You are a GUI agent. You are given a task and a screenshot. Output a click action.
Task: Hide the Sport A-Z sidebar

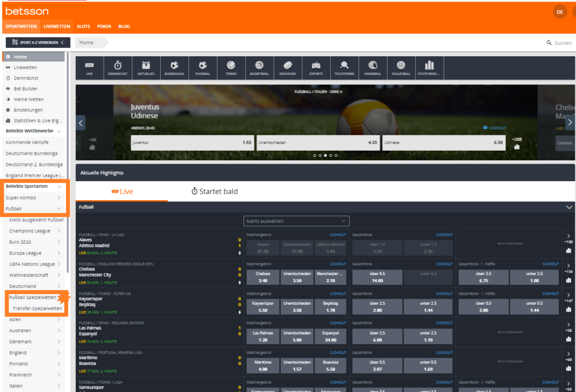(38, 42)
